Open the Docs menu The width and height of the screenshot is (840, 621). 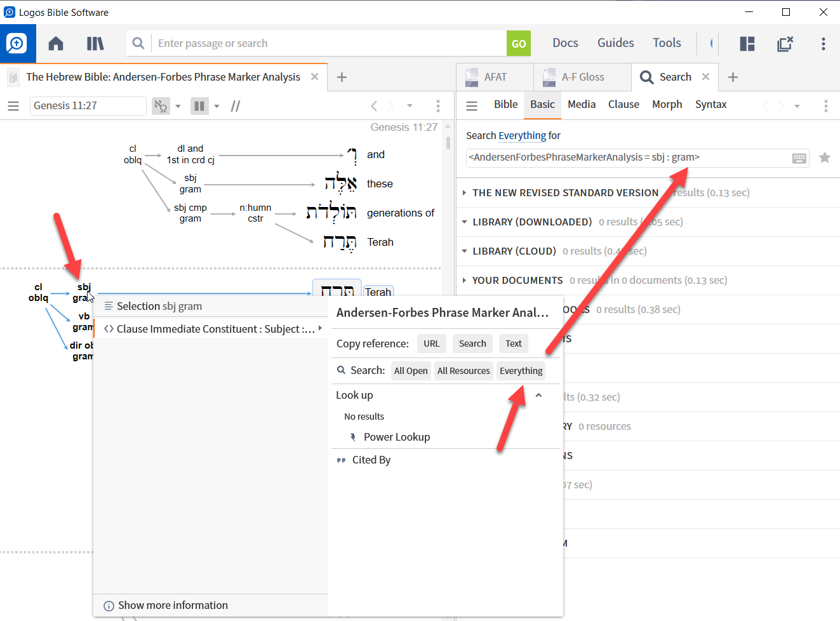(x=565, y=43)
